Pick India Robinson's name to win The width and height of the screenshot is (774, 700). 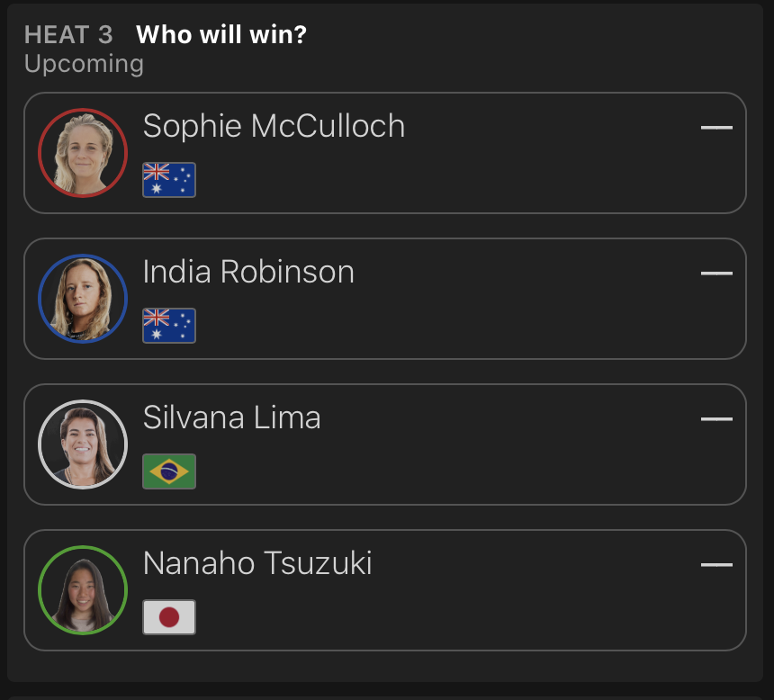coord(248,272)
